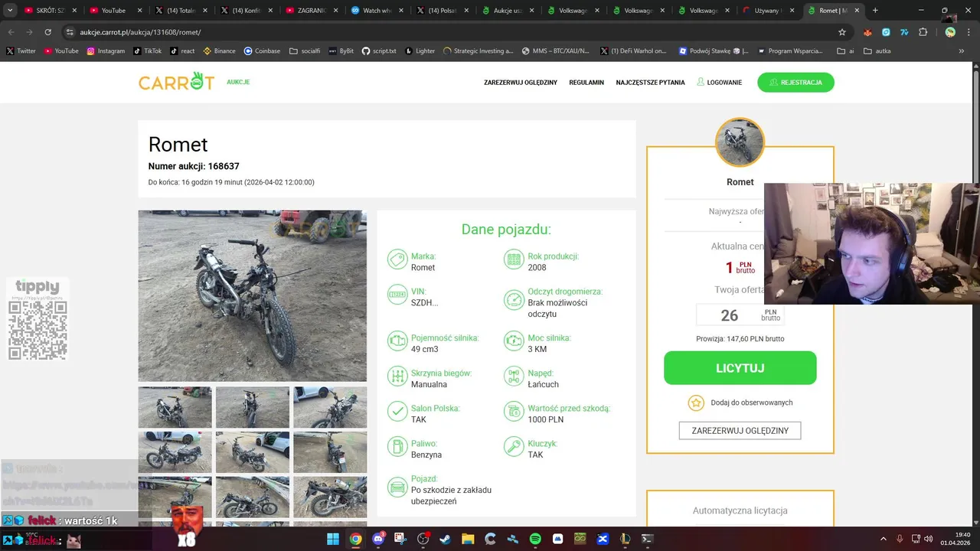The height and width of the screenshot is (551, 980).
Task: Open the Twitter bookmark
Action: pos(21,51)
